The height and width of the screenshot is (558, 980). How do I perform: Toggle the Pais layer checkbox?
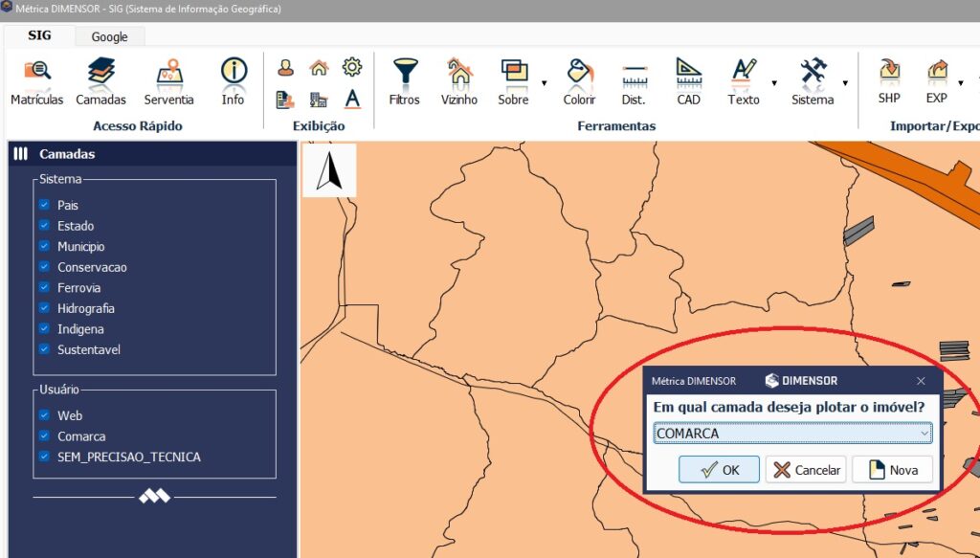point(44,204)
